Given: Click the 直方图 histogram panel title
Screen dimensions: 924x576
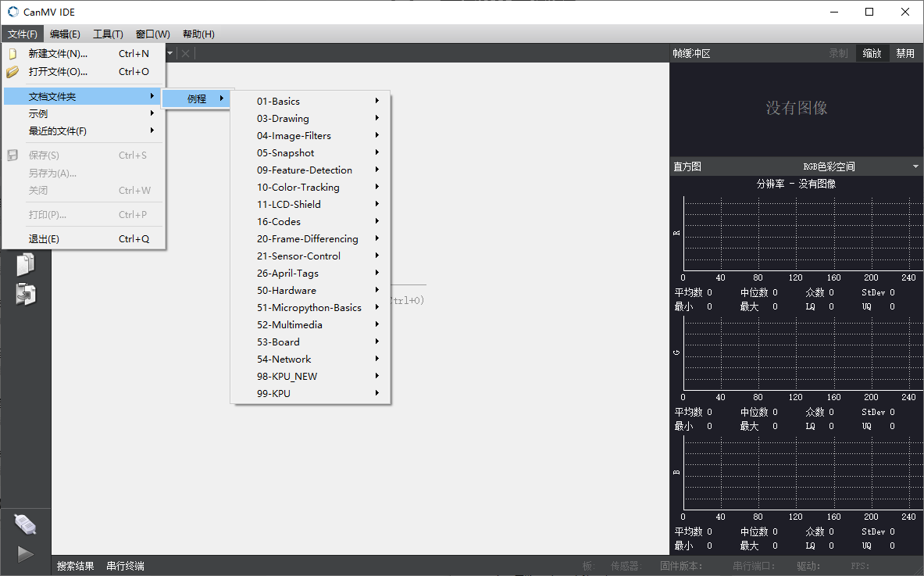Looking at the screenshot, I should (x=687, y=166).
